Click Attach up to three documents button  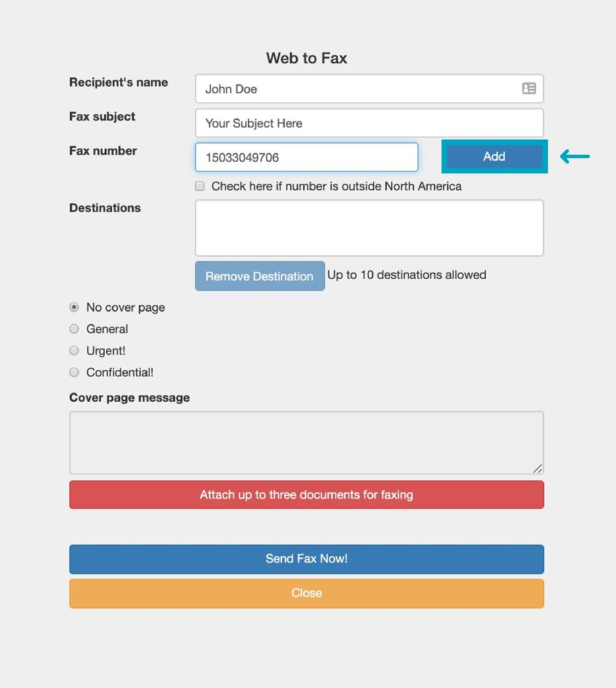(306, 494)
